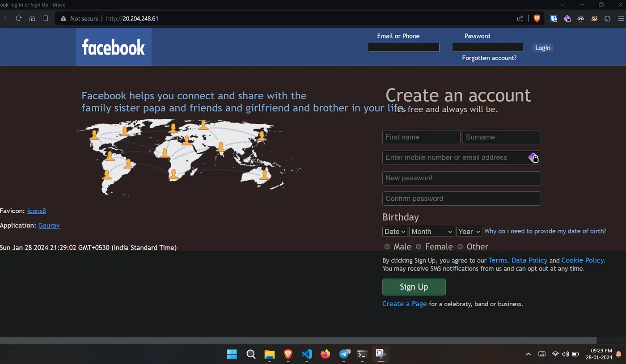Open the birthday Date dropdown

(395, 232)
